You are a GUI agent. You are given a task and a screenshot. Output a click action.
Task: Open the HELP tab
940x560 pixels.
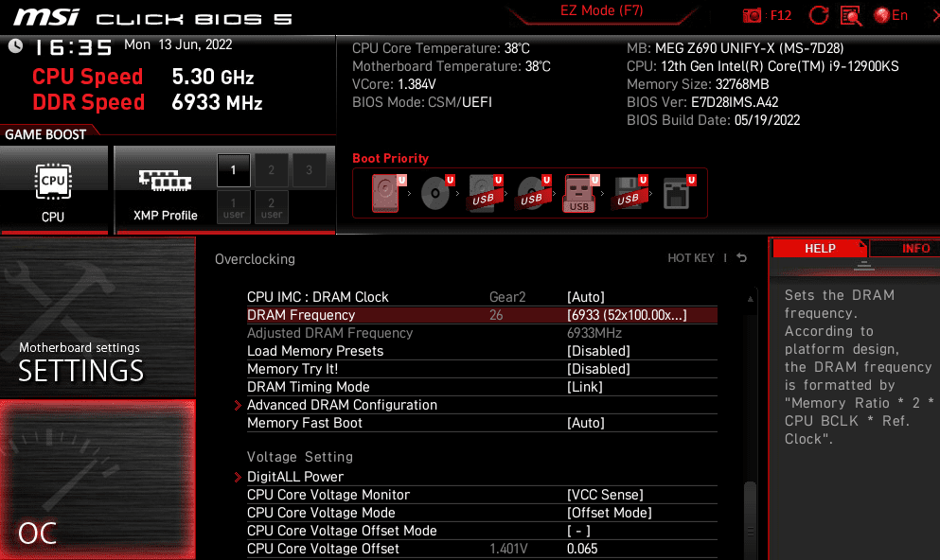click(820, 248)
